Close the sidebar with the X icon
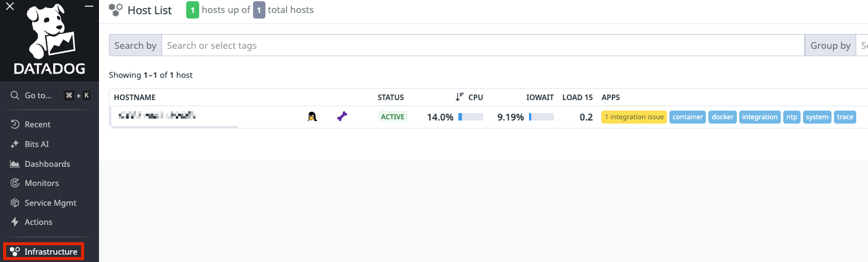Viewport: 868px width, 262px height. (x=9, y=7)
